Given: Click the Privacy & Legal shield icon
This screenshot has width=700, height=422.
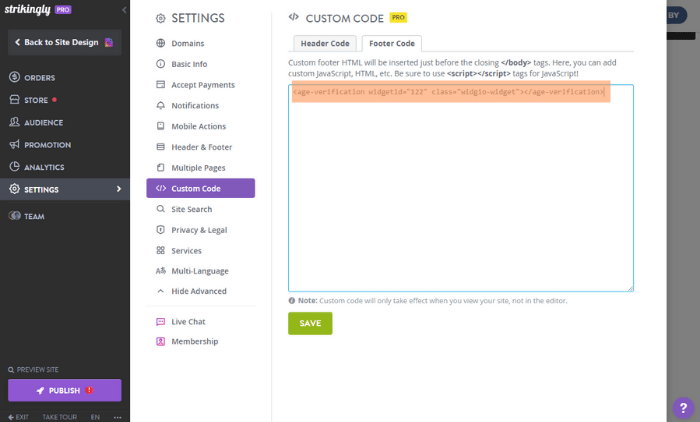Looking at the screenshot, I should [x=160, y=230].
